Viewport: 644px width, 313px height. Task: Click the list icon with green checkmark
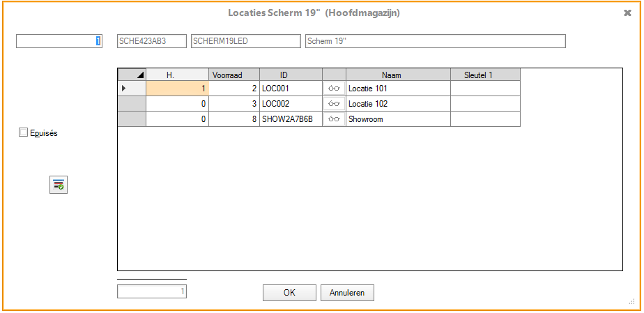[59, 185]
